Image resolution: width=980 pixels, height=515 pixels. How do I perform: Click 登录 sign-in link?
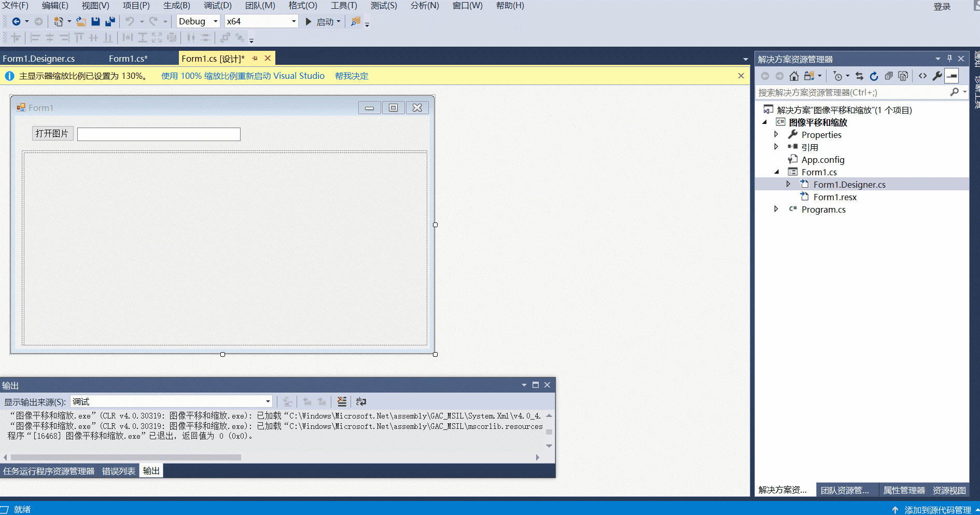[x=942, y=6]
